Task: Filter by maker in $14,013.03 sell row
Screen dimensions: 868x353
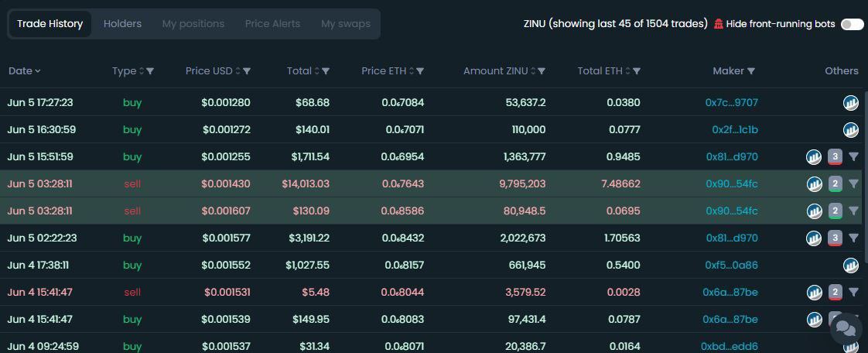Action: point(853,183)
